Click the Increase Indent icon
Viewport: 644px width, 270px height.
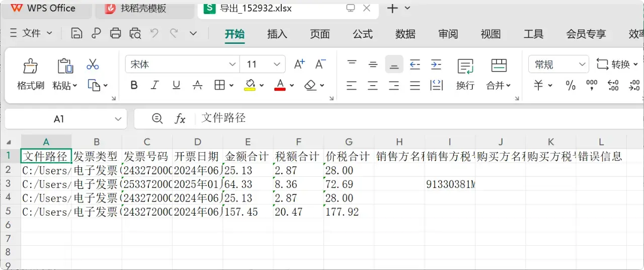[436, 64]
